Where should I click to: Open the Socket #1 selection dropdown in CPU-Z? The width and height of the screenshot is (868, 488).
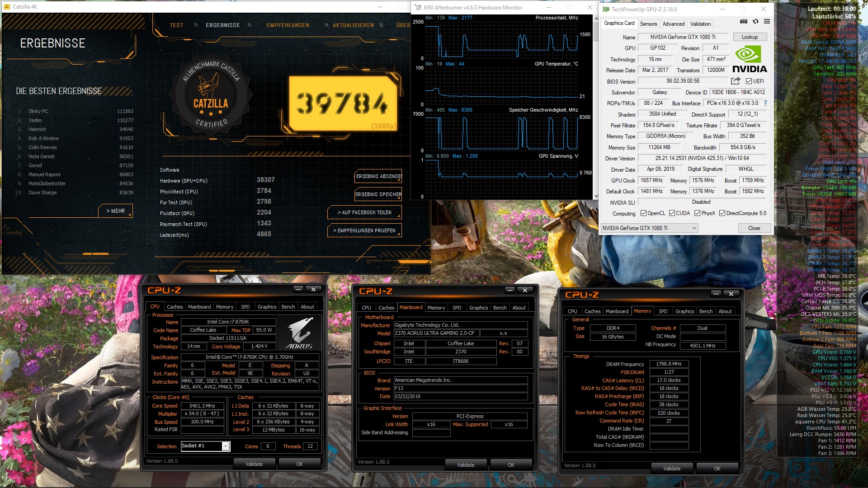206,446
